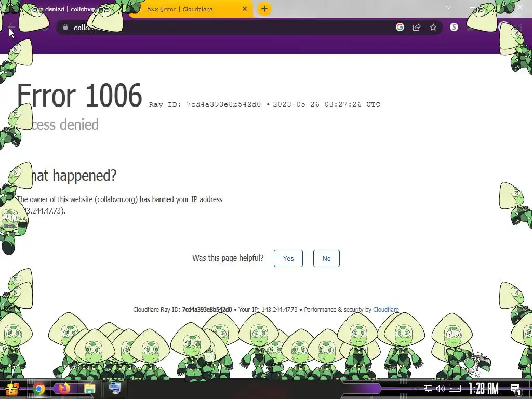Select the 5xx Error | Cloudflare tab
This screenshot has width=532, height=399.
coord(191,9)
